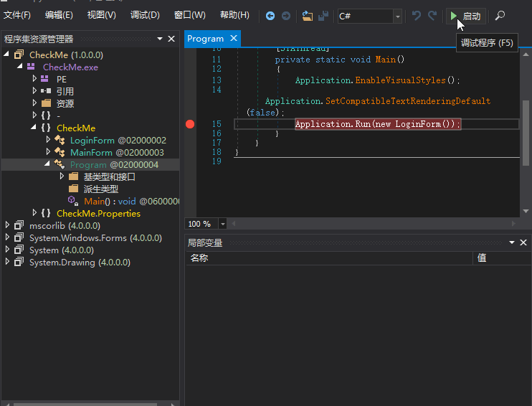The height and width of the screenshot is (406, 532).
Task: Open the 编辑(E) menu
Action: [x=59, y=15]
